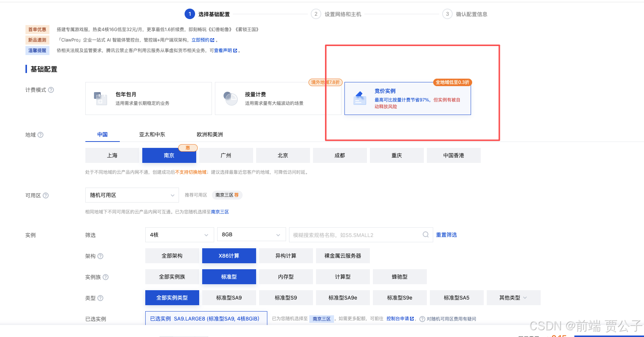Choose 南京 region

point(169,155)
